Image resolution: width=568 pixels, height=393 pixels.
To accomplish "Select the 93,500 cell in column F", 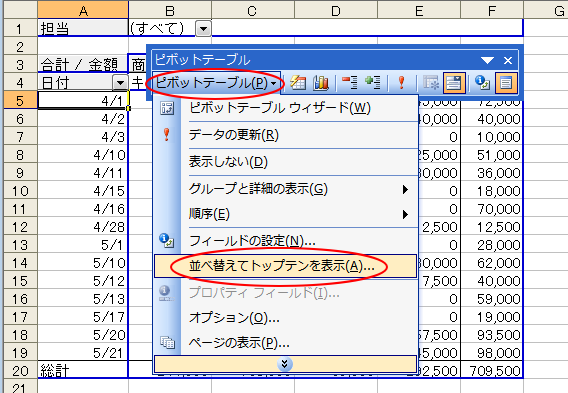I will pyautogui.click(x=492, y=335).
